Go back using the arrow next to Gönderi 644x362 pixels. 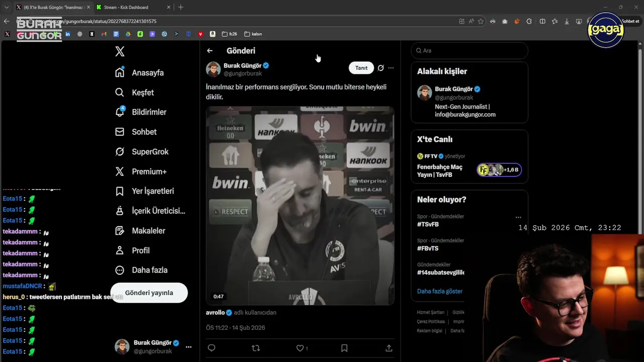pos(210,51)
